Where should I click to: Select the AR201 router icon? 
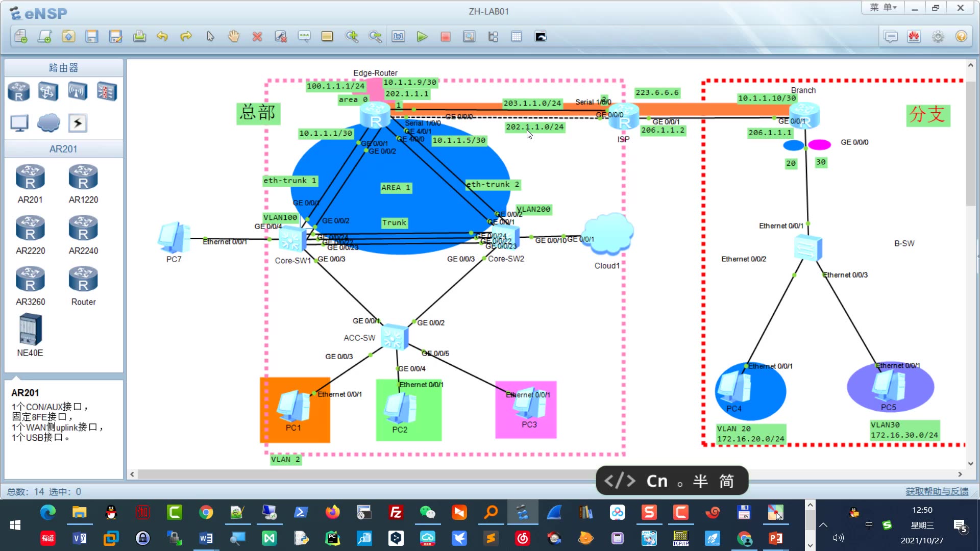[30, 178]
